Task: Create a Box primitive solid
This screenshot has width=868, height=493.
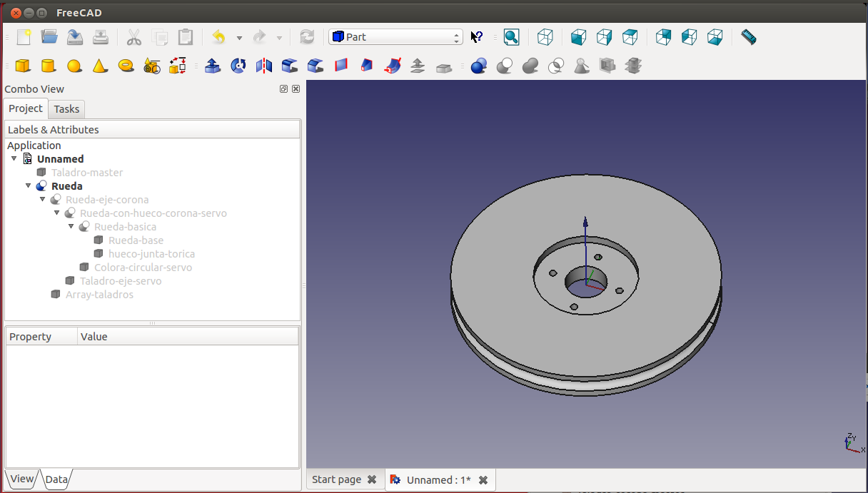Action: coord(23,66)
